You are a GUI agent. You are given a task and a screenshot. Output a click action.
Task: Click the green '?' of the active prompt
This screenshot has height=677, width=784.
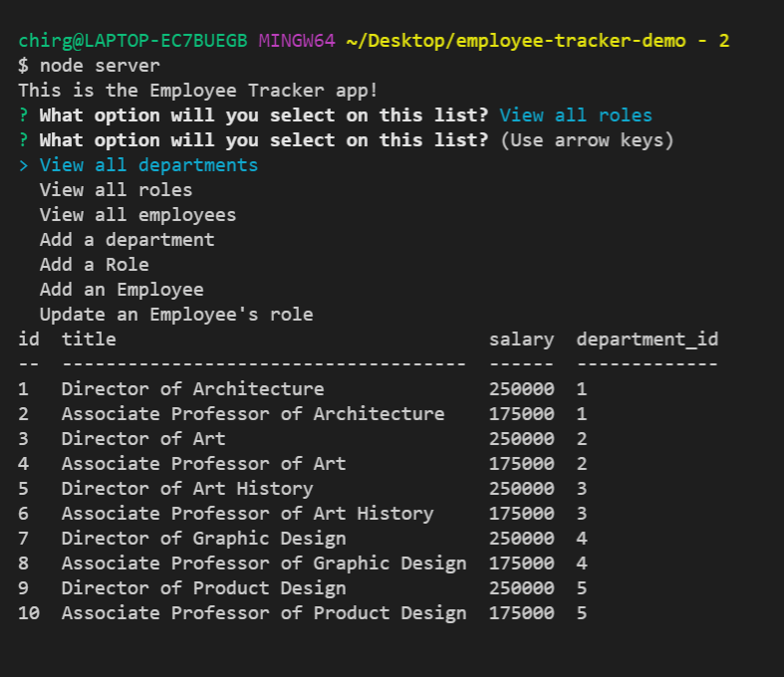[23, 140]
